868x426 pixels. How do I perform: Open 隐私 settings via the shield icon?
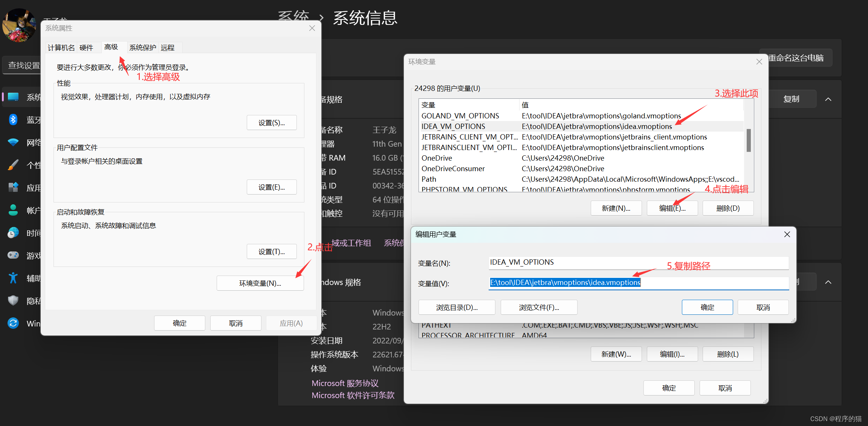tap(13, 300)
